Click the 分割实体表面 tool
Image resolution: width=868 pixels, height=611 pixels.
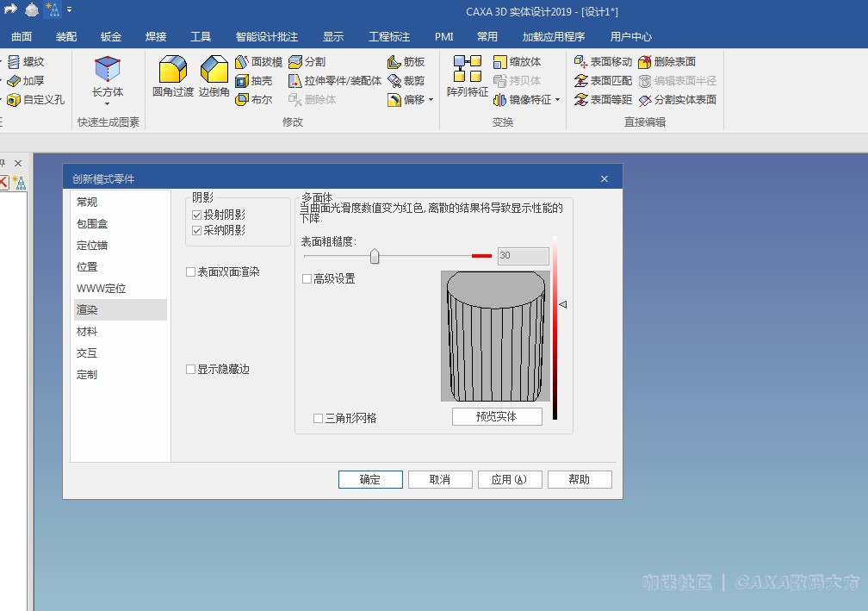(x=677, y=100)
